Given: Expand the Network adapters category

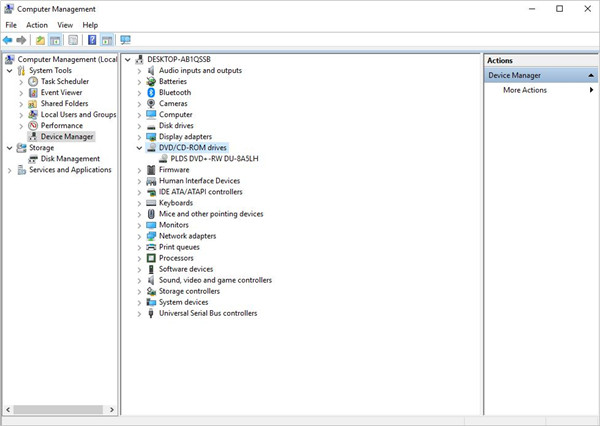Looking at the screenshot, I should coord(139,235).
